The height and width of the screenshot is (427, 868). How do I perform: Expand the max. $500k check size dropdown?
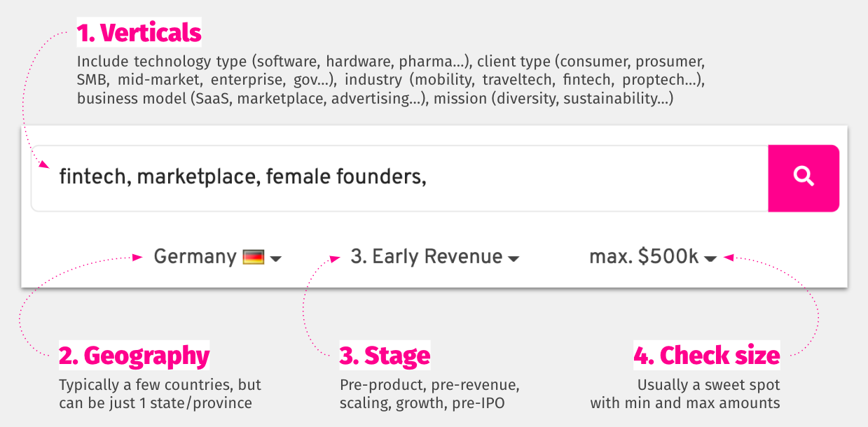click(652, 257)
